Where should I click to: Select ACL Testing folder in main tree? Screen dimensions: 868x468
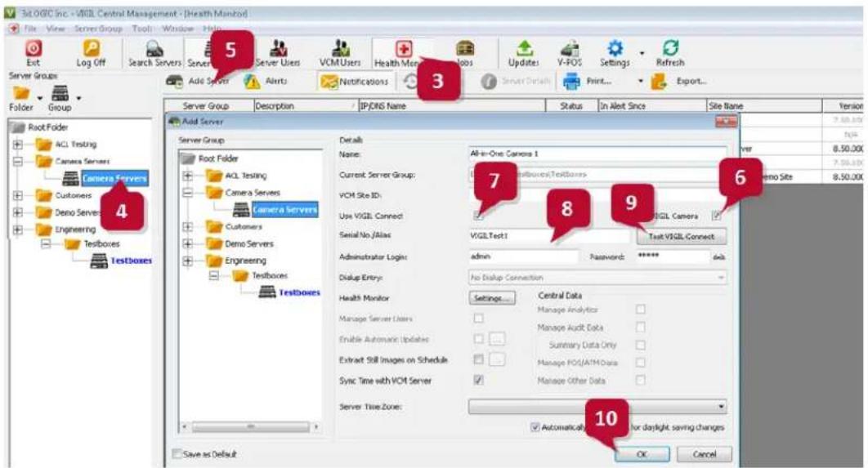[66, 145]
